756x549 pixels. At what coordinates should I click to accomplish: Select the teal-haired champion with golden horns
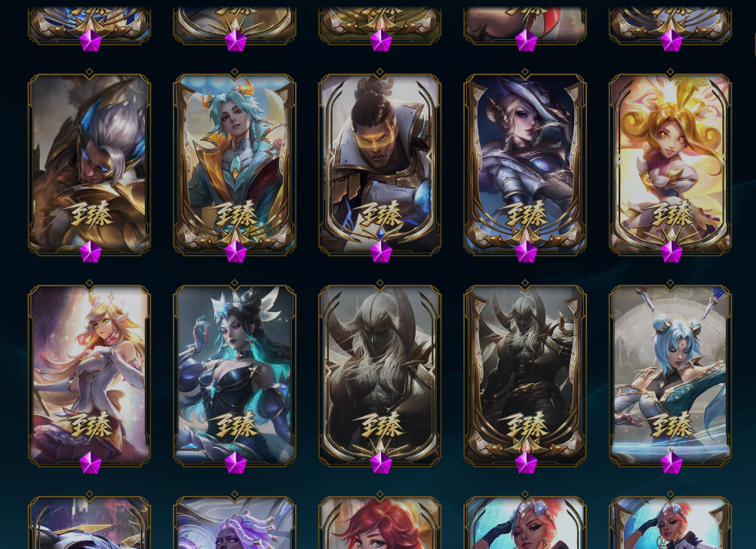[x=235, y=164]
